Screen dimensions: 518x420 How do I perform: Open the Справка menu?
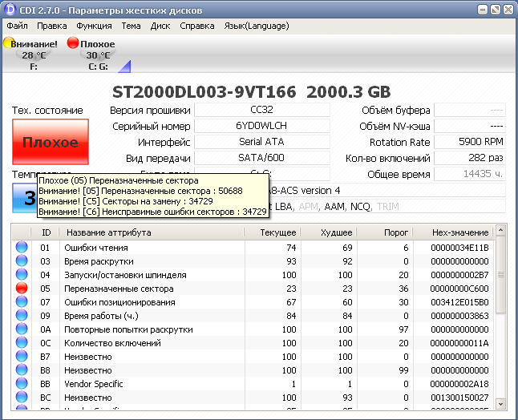coord(197,26)
